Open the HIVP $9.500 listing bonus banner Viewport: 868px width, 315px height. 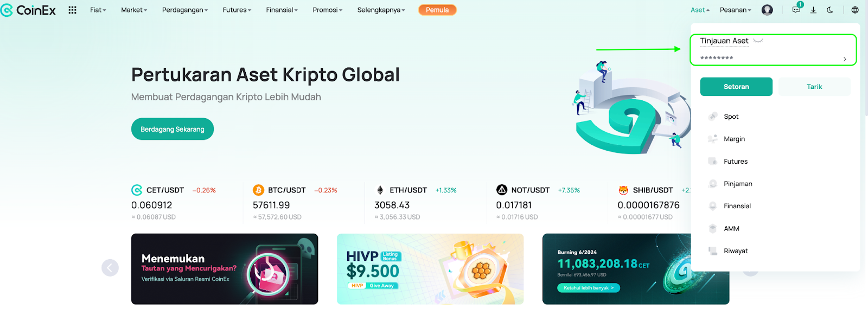coord(430,269)
